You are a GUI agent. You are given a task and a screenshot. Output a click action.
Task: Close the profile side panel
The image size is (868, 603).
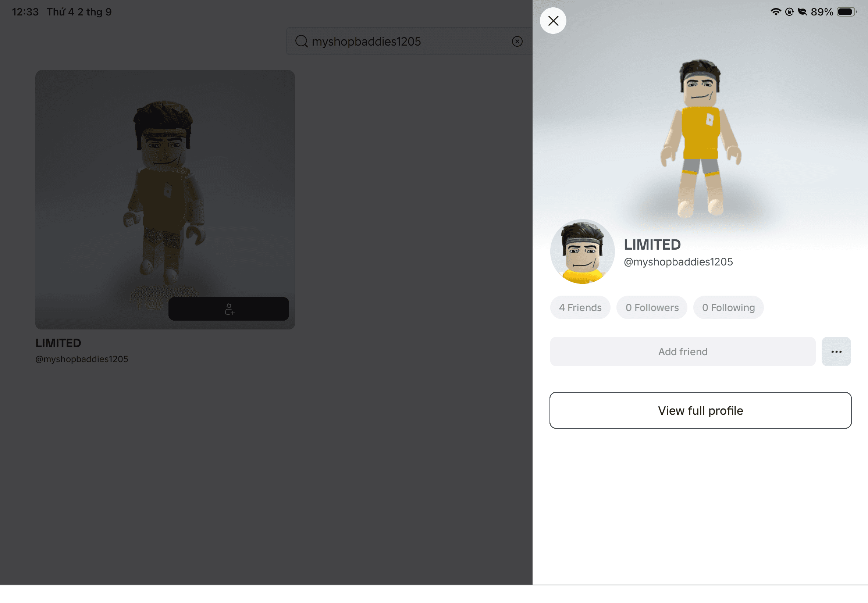tap(553, 21)
